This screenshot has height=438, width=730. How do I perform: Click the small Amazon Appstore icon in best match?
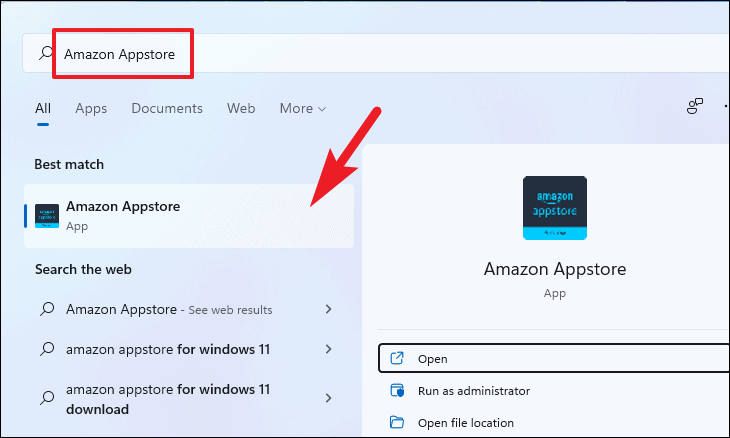47,216
